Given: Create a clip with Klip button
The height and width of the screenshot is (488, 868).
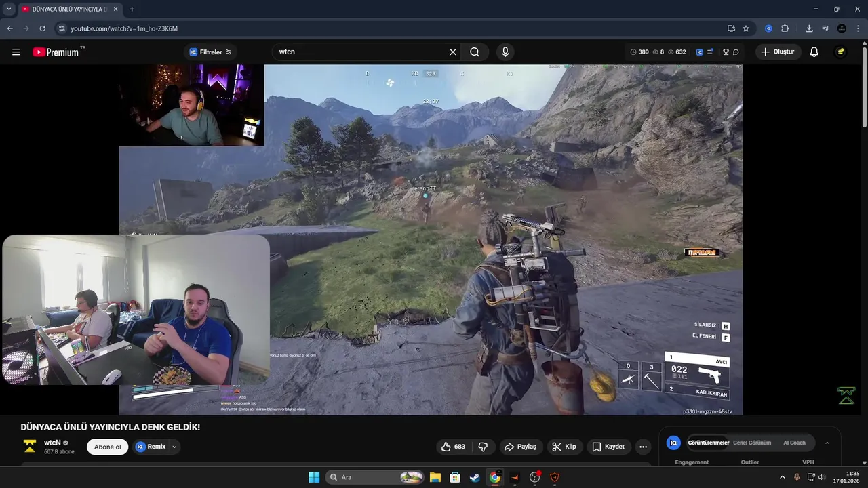Looking at the screenshot, I should click(x=564, y=447).
